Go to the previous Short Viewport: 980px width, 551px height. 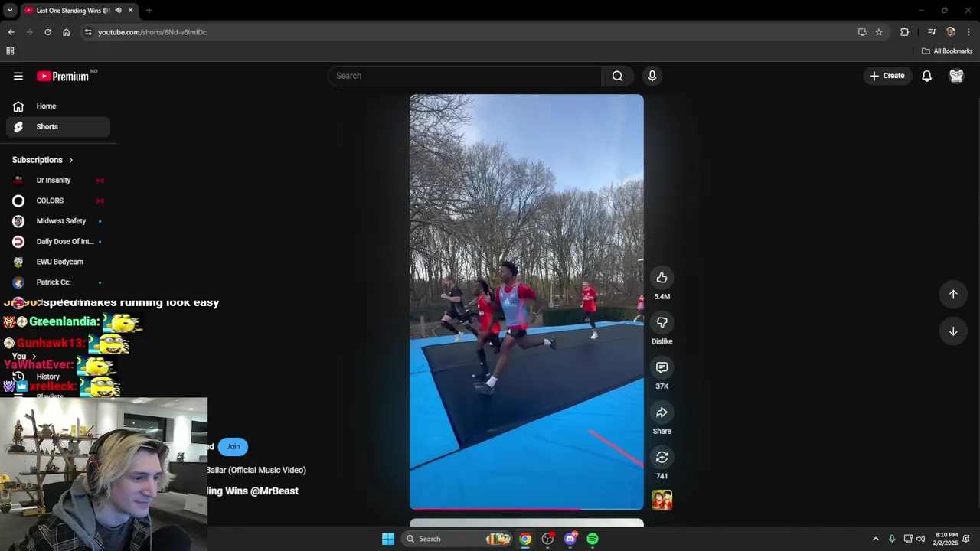pos(953,294)
